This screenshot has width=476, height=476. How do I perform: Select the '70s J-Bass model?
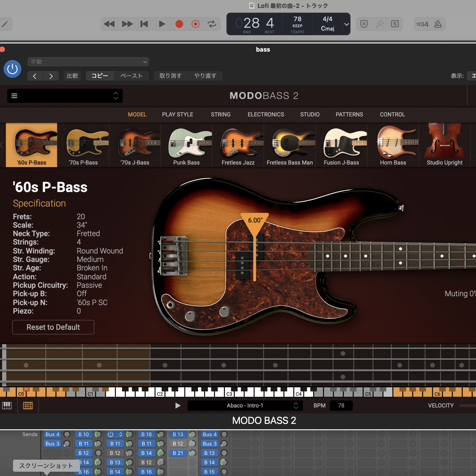[x=135, y=145]
